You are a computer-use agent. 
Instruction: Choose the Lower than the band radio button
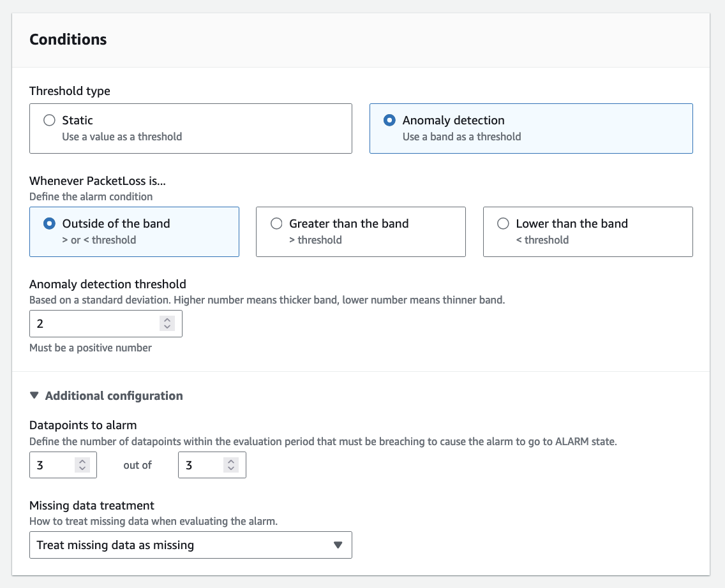503,224
